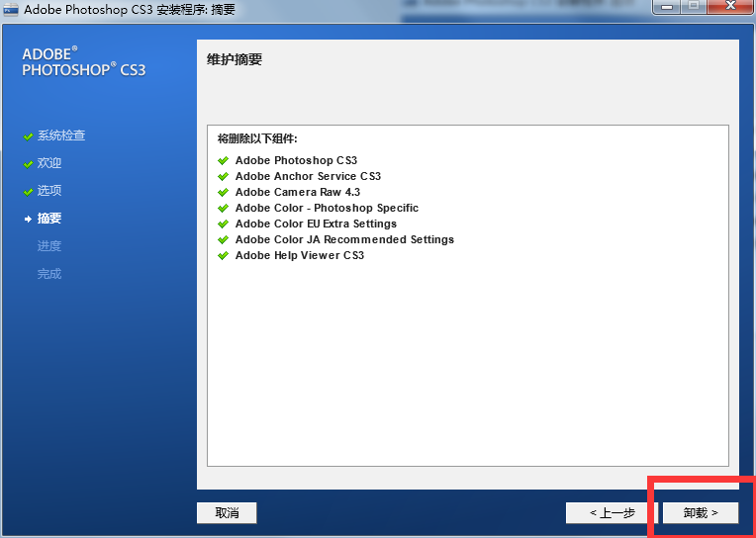Select the Adobe Camera Raw 4.3 row
The height and width of the screenshot is (538, 756).
pos(289,192)
